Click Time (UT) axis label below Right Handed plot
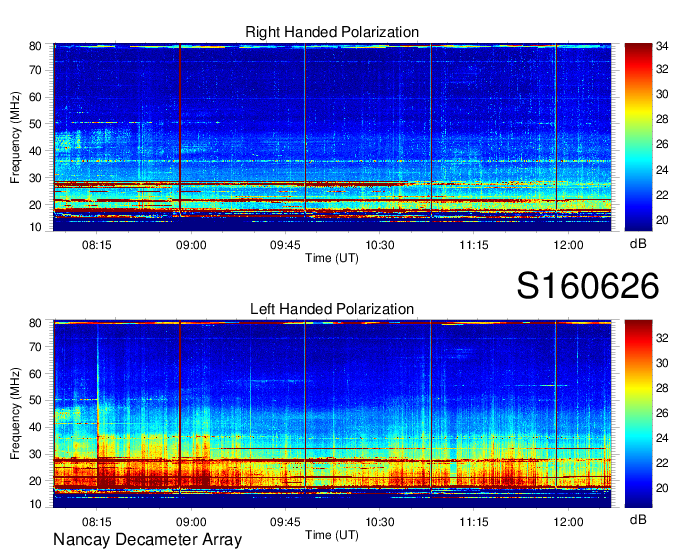The width and height of the screenshot is (680, 552). (332, 258)
